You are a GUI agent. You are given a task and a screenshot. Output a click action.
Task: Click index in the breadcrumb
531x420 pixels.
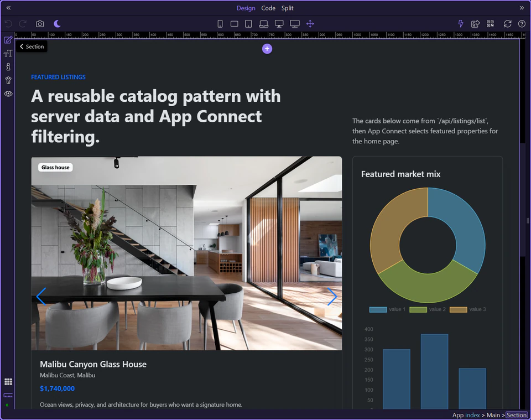coord(472,415)
